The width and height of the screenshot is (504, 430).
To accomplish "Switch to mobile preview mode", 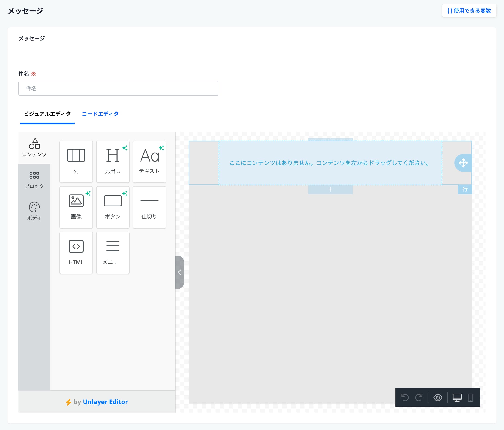I will tap(470, 397).
